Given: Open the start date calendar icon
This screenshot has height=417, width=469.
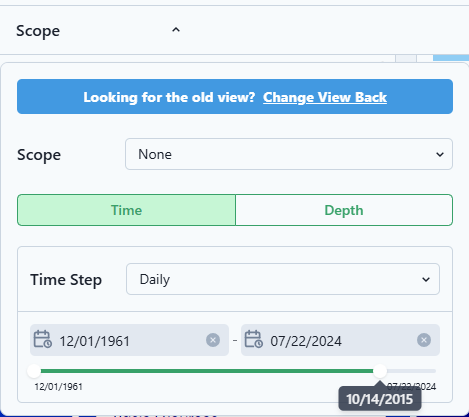Looking at the screenshot, I should pos(43,339).
